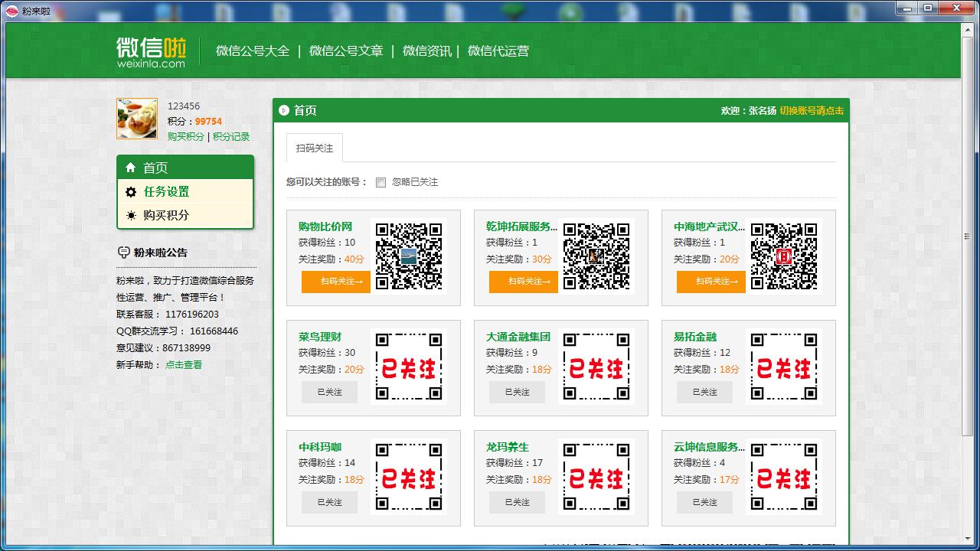Open the 微信公号大全 menu
The height and width of the screenshot is (551, 980).
point(253,51)
